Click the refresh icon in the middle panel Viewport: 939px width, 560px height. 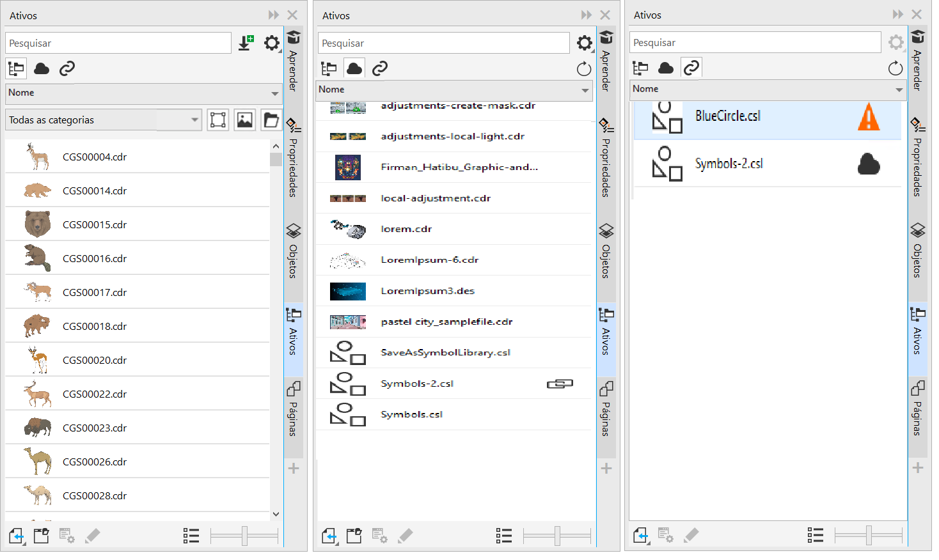coord(583,69)
